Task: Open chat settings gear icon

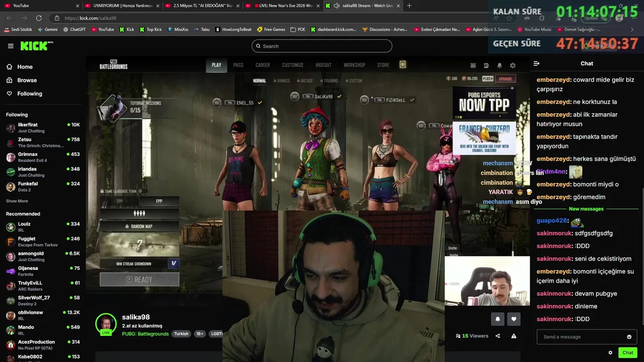Action: click(610, 353)
